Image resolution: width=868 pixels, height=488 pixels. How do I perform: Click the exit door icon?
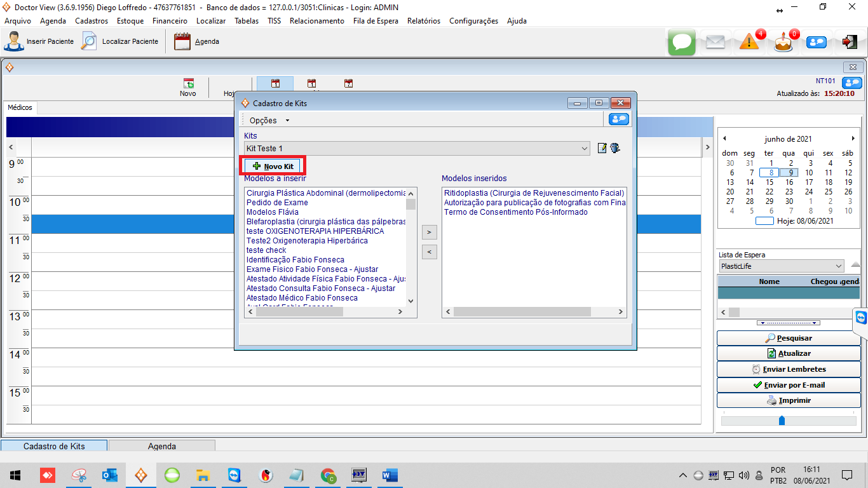tap(849, 42)
